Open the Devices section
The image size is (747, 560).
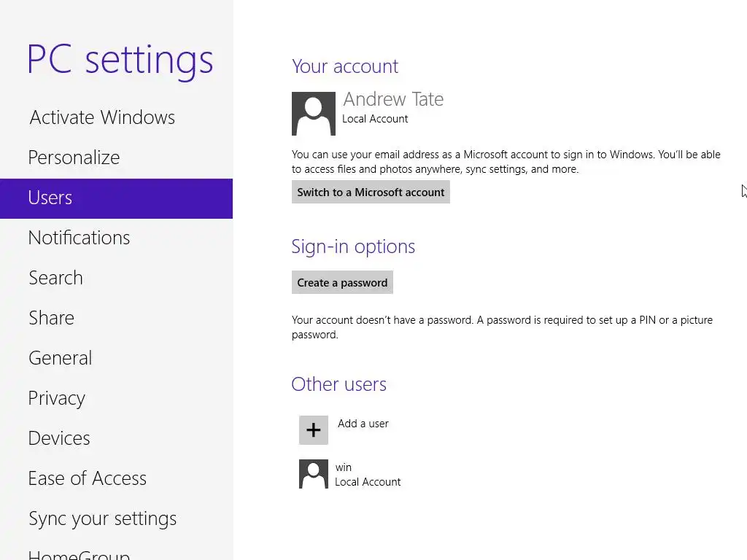click(59, 438)
